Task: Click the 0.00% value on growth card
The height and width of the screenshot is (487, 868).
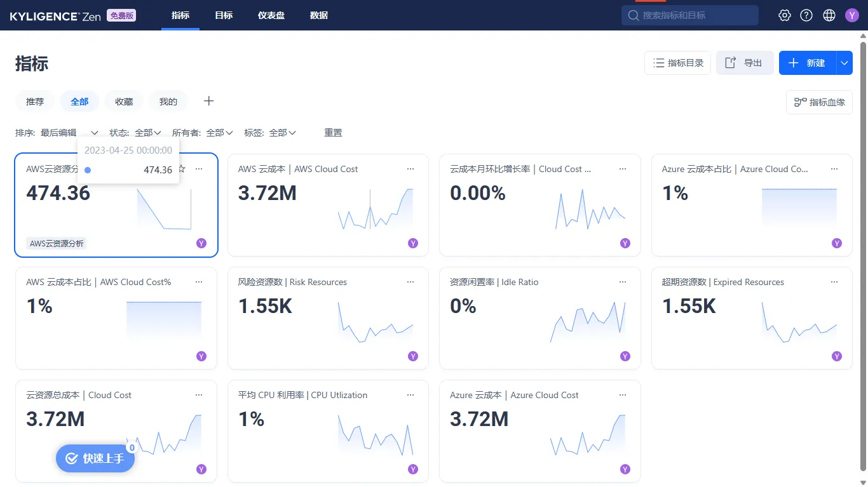Action: 478,193
